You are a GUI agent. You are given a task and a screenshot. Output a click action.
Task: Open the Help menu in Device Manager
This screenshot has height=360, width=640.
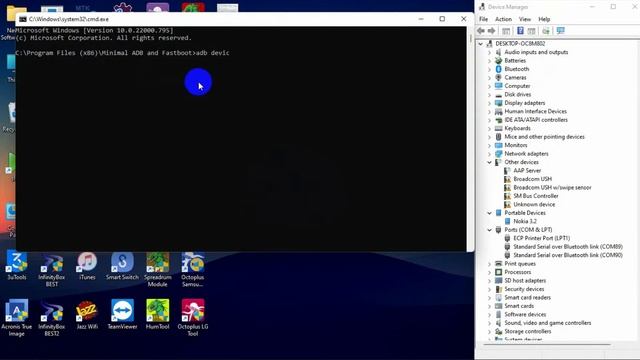544,19
